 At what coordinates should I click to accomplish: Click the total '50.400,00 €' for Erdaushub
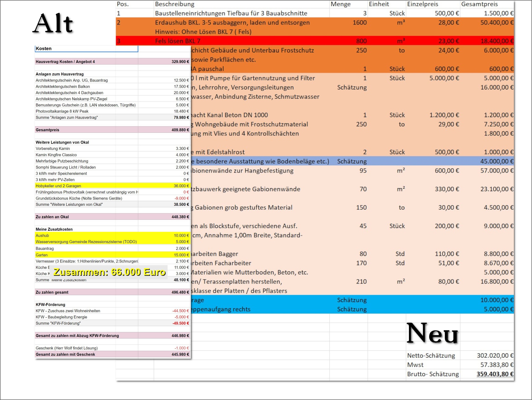point(497,23)
